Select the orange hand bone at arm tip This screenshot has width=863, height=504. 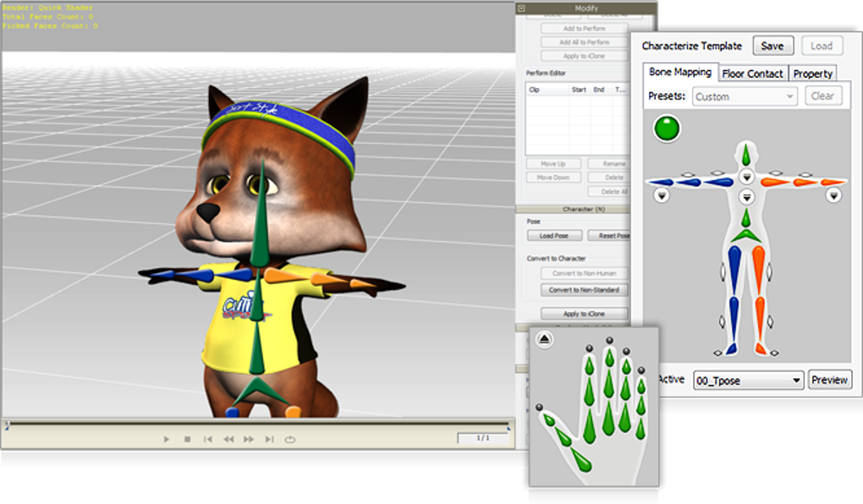click(833, 182)
